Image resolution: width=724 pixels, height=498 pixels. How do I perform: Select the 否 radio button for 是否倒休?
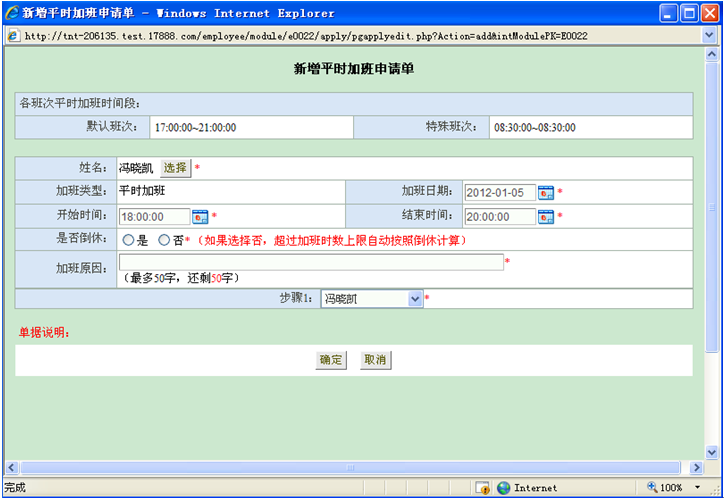(x=164, y=240)
